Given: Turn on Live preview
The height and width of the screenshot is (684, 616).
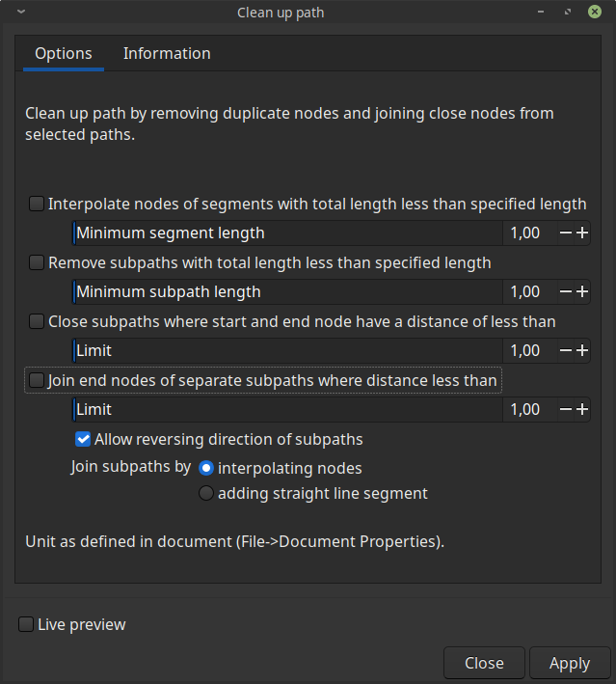Looking at the screenshot, I should [26, 624].
